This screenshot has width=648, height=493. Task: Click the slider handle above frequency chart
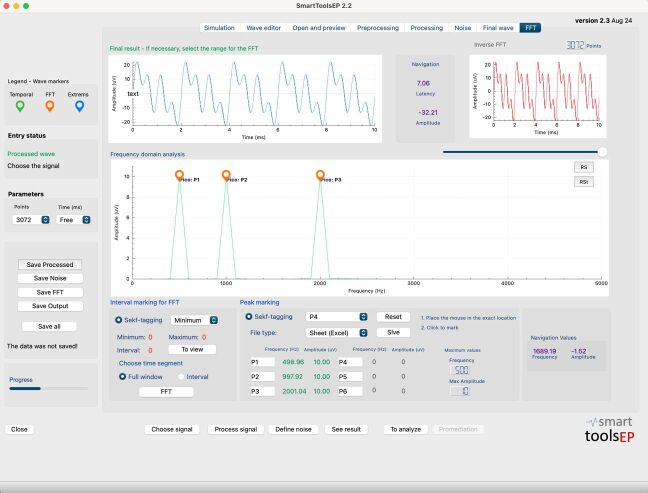click(x=603, y=152)
